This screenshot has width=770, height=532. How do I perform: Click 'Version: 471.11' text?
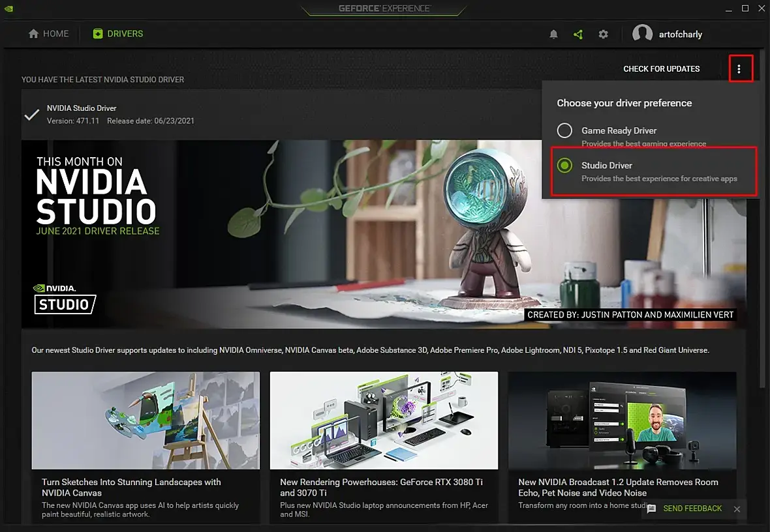[x=72, y=121]
